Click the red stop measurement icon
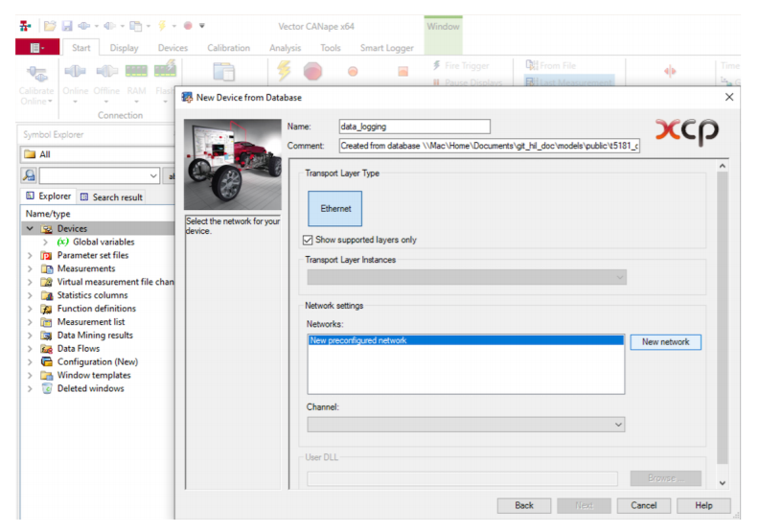Image resolution: width=759 pixels, height=532 pixels. tap(312, 72)
